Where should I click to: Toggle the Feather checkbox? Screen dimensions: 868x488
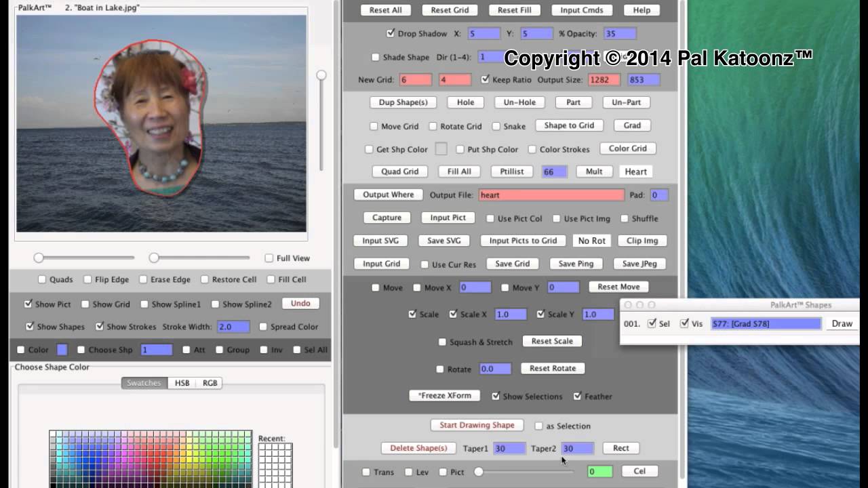pos(577,396)
